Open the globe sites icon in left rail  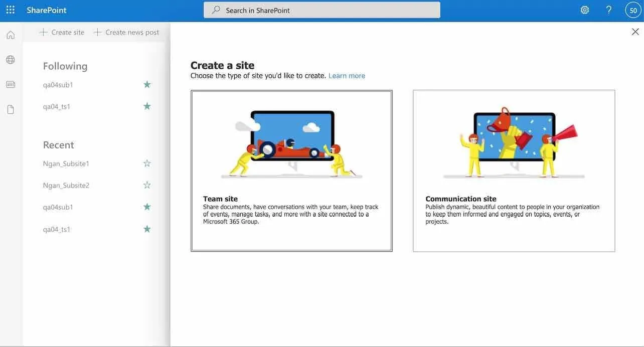tap(11, 60)
